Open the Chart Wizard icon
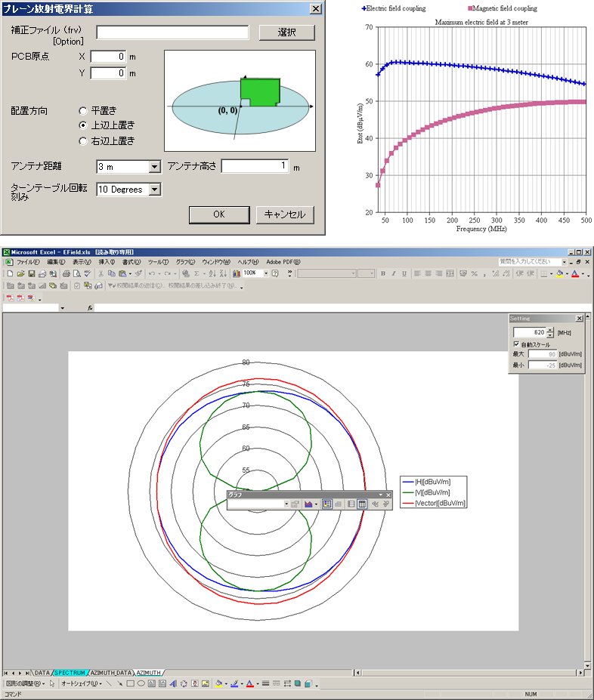 tap(236, 273)
